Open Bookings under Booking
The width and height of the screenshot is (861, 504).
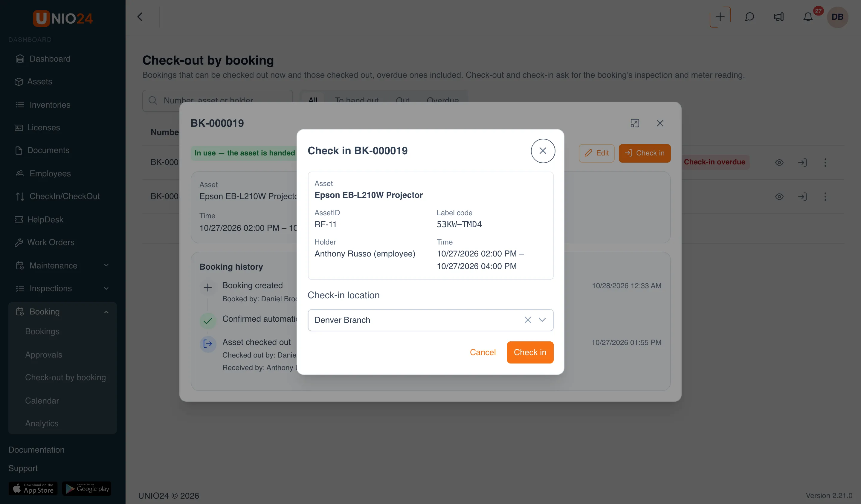[x=42, y=332]
